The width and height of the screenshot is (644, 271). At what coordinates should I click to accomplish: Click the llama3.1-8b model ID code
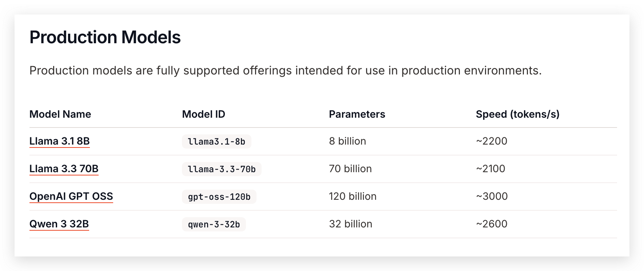[x=216, y=142]
